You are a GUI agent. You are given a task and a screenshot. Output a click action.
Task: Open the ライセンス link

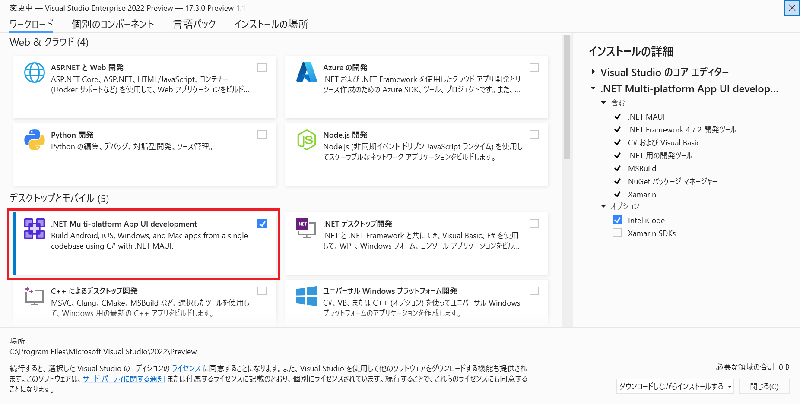(x=188, y=368)
